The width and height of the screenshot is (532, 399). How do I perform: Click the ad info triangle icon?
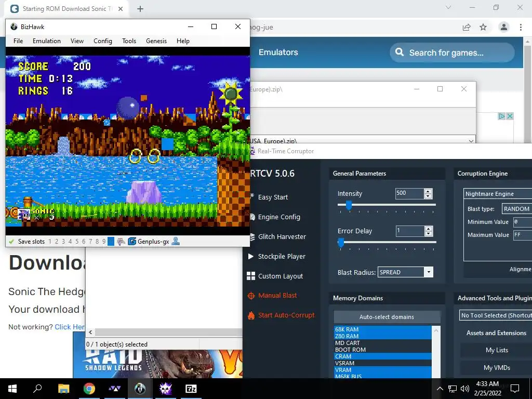[x=501, y=116]
